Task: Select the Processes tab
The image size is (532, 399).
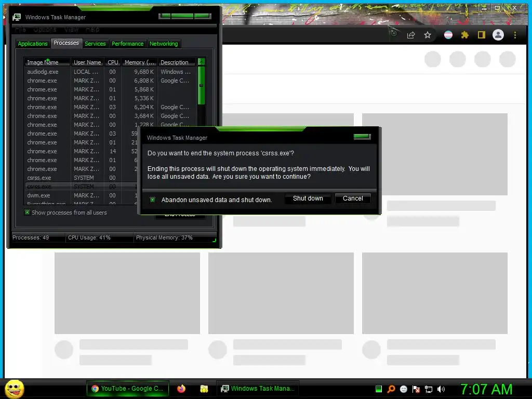Action: 66,43
